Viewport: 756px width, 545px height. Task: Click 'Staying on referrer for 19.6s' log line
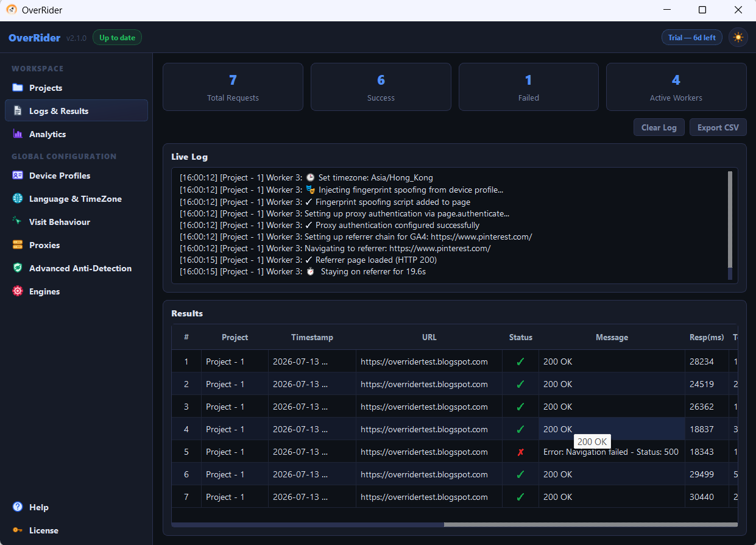pos(303,271)
